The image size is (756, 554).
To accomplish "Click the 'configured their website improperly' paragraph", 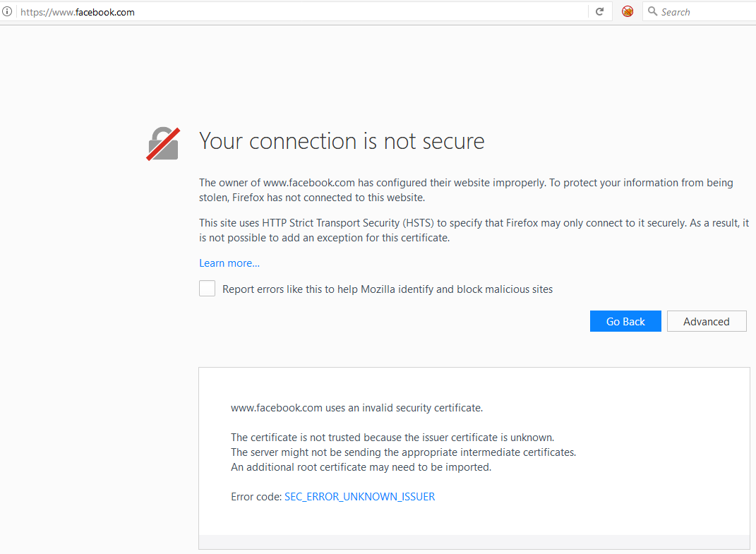I will [466, 190].
